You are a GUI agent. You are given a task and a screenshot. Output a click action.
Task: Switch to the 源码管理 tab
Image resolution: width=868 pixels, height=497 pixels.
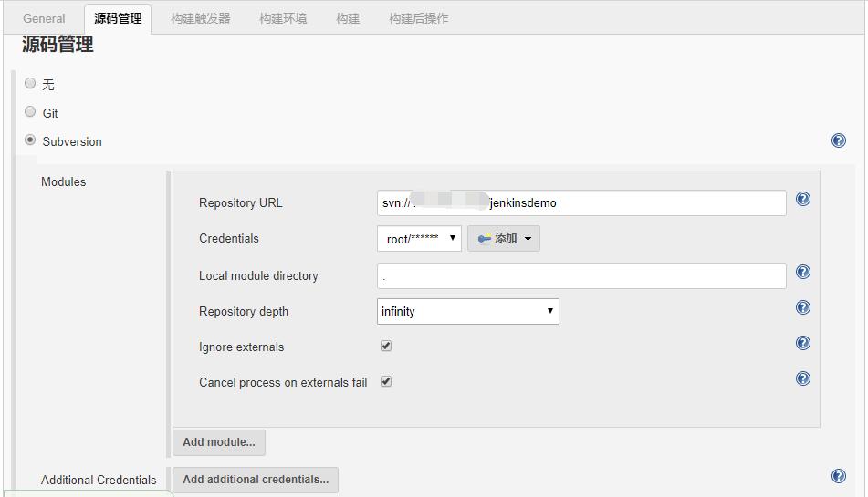coord(118,19)
